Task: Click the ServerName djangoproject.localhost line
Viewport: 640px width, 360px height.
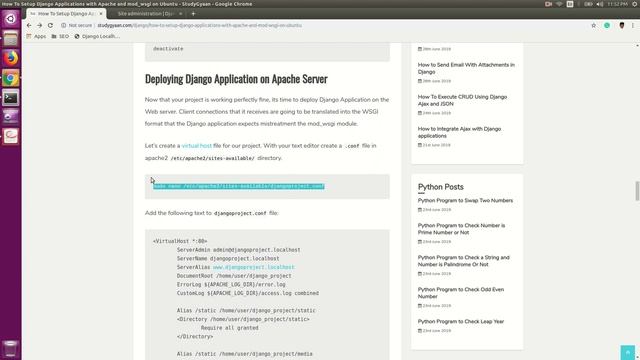Action: (x=228, y=259)
